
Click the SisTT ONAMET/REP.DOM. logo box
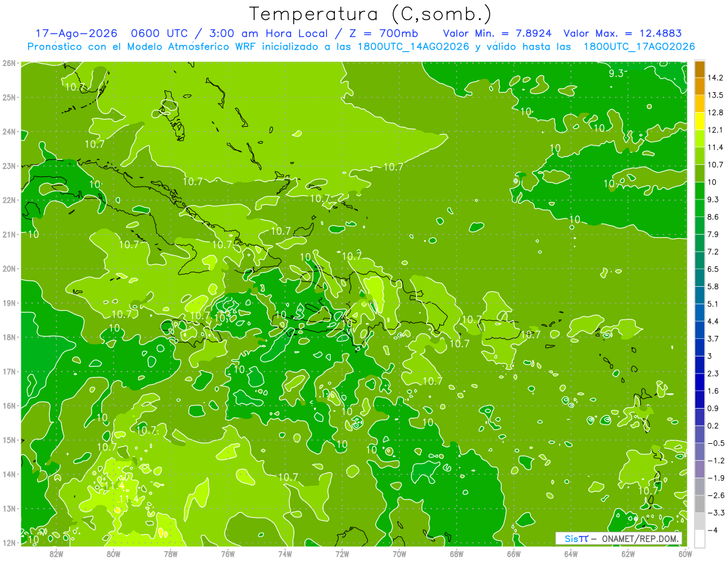pos(619,538)
